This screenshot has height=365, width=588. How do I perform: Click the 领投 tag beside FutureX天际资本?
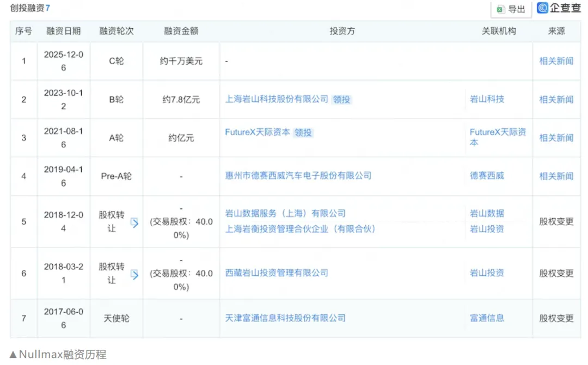[x=303, y=132]
